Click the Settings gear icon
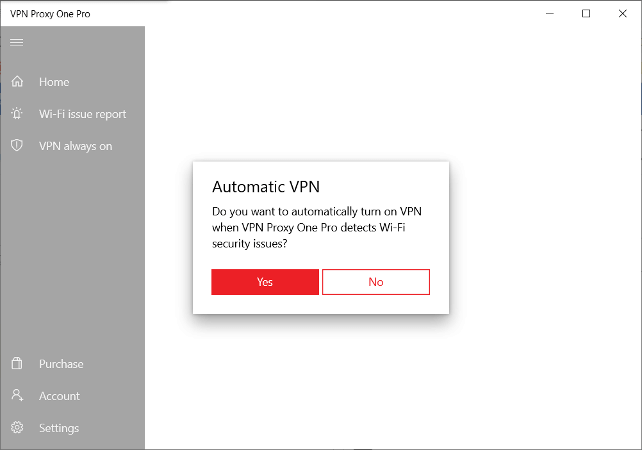Image resolution: width=643 pixels, height=452 pixels. [16, 428]
